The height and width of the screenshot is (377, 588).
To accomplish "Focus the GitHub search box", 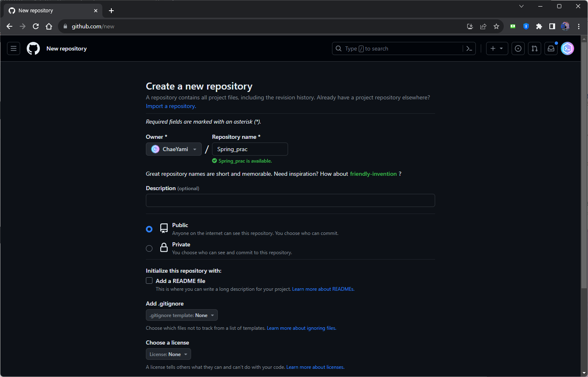I will click(397, 48).
